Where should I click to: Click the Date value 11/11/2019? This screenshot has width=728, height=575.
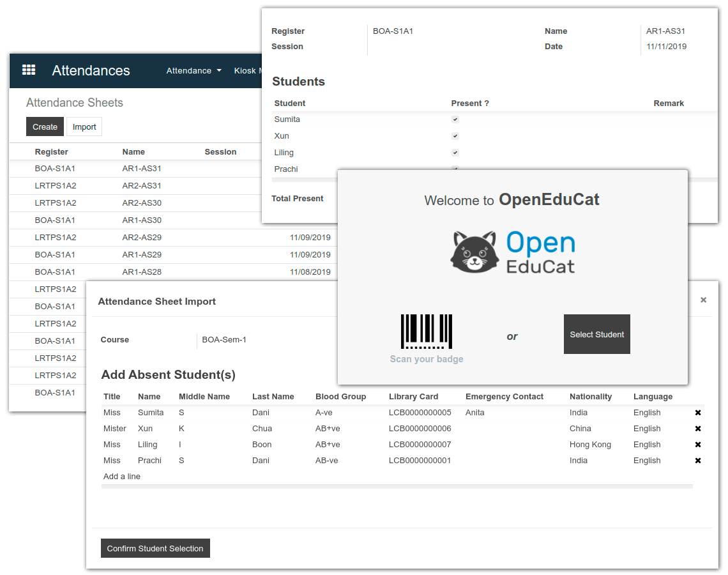coord(666,47)
